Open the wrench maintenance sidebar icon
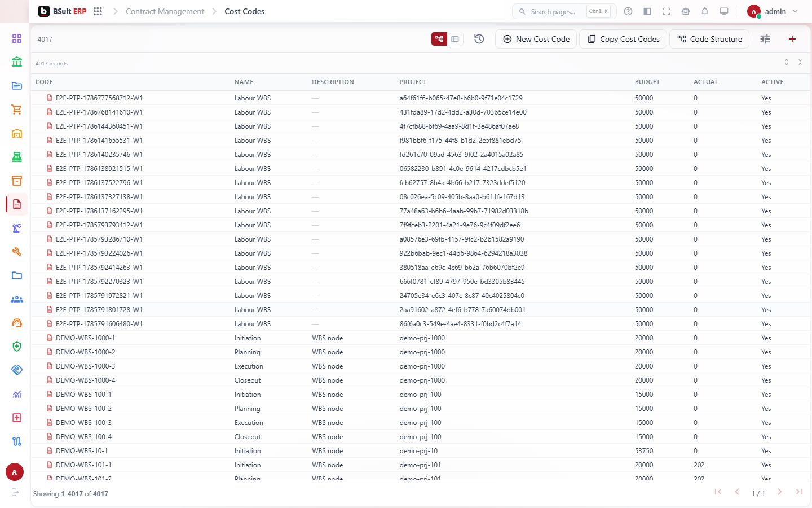 17,252
